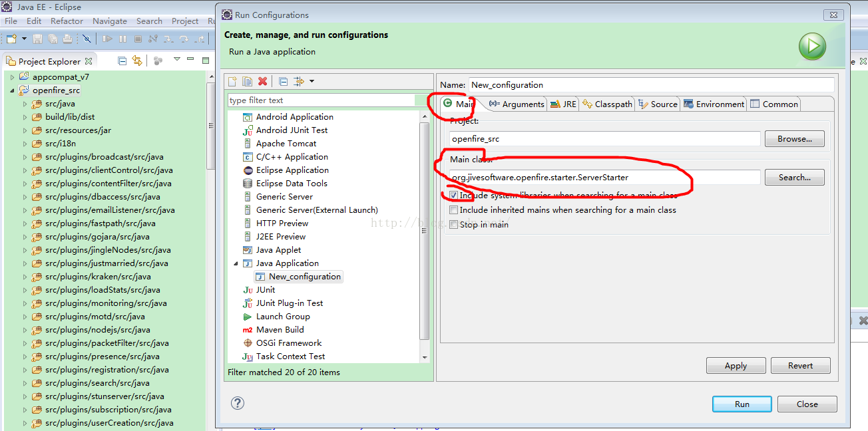Click Search... button for Main class
868x431 pixels.
[795, 178]
